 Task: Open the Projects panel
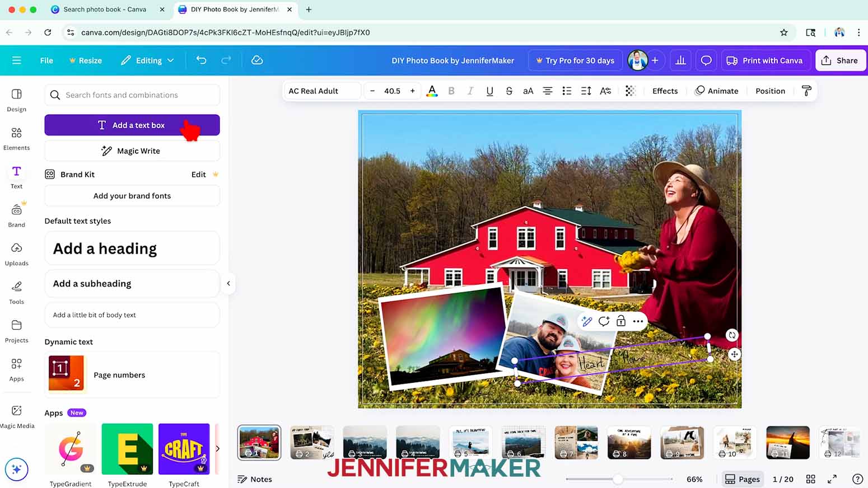(16, 331)
